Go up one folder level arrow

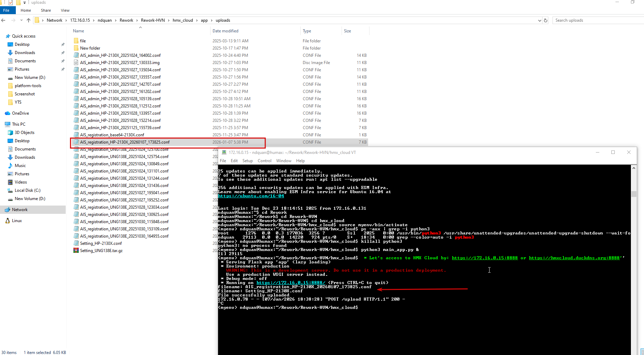tap(29, 20)
